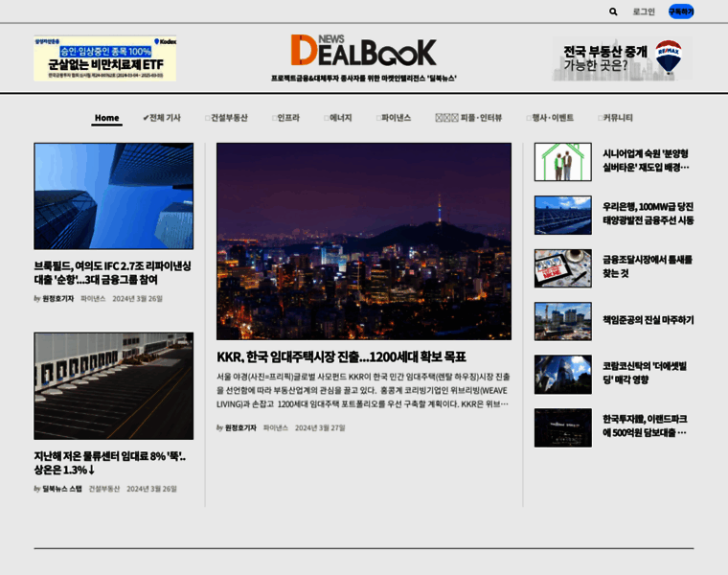Click the blue 구독하기 subscribe button
728x575 pixels.
pos(681,11)
